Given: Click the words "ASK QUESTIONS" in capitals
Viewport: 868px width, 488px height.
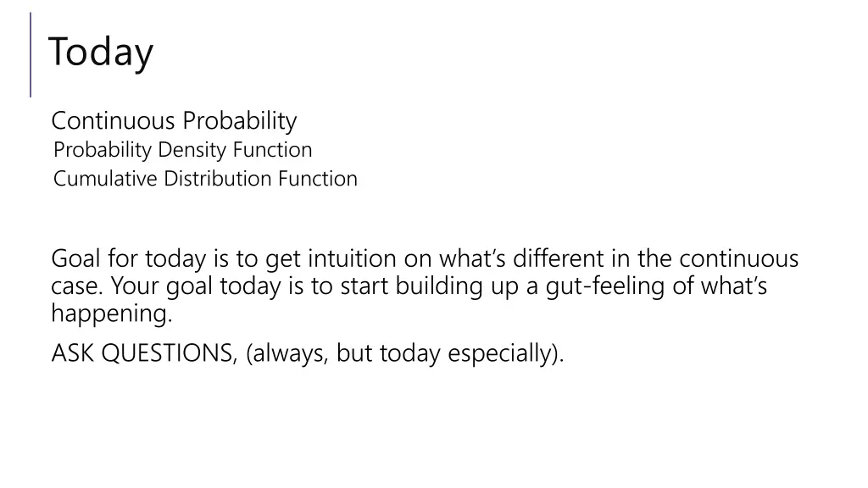Looking at the screenshot, I should (x=143, y=353).
